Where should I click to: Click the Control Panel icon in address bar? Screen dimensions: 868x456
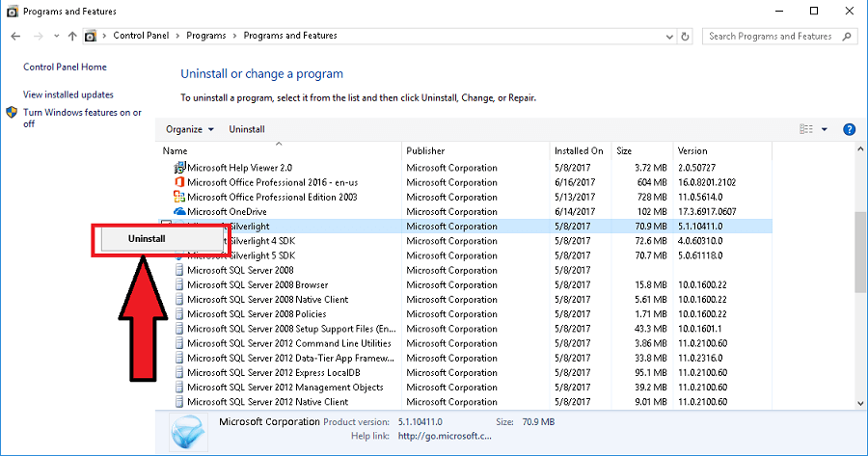coord(91,36)
